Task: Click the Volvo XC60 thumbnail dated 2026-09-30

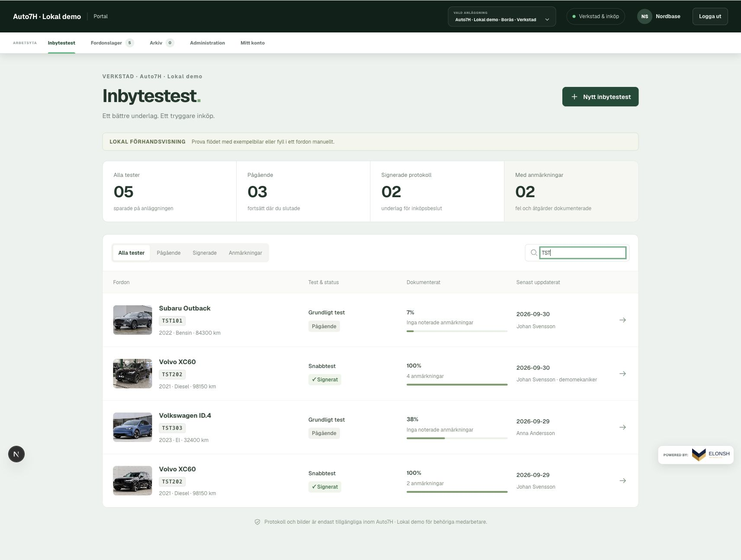Action: click(x=132, y=374)
